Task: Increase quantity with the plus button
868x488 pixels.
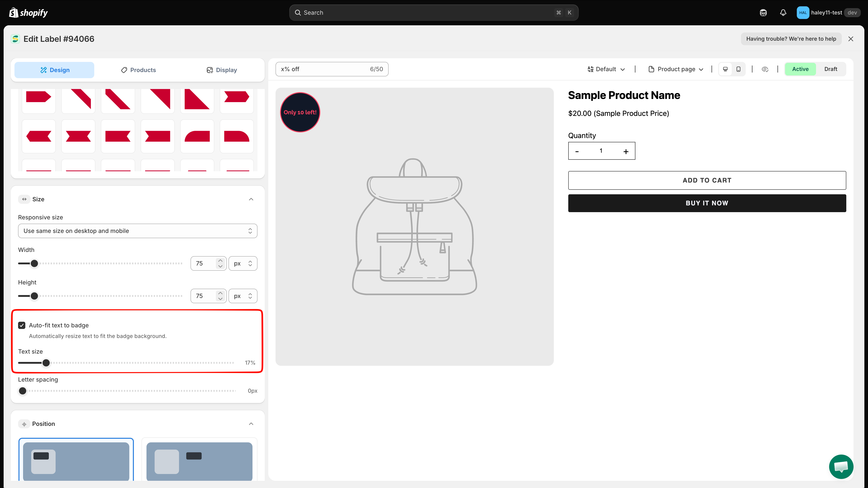Action: pos(626,152)
